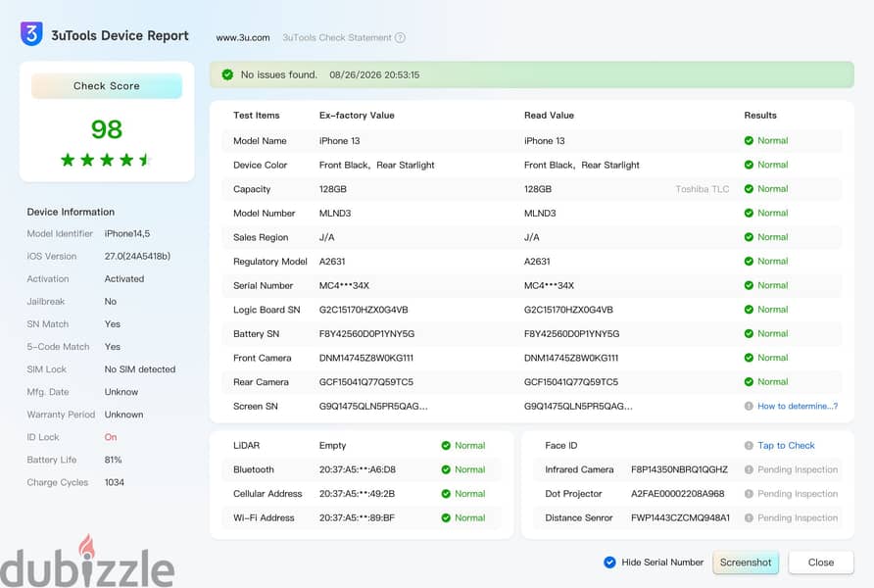
Task: Click the Battery Life value 81%
Action: tap(113, 460)
